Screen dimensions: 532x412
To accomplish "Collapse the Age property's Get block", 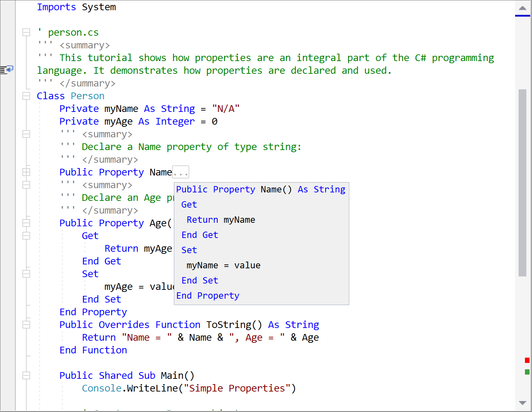I will (26, 236).
